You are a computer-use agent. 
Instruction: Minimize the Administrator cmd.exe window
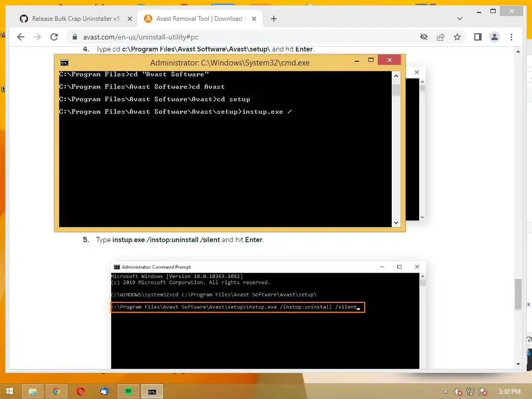pyautogui.click(x=357, y=61)
